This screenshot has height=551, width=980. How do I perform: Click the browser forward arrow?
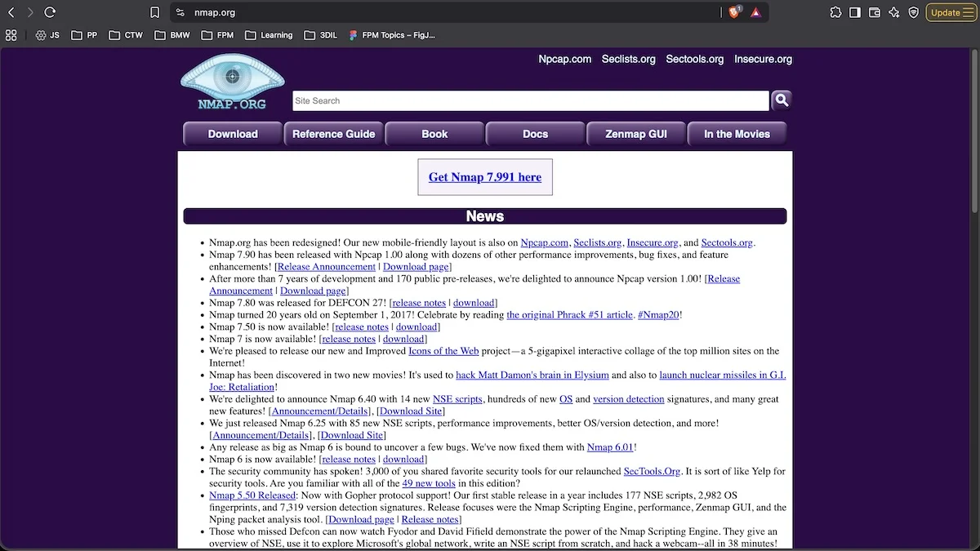pyautogui.click(x=30, y=12)
